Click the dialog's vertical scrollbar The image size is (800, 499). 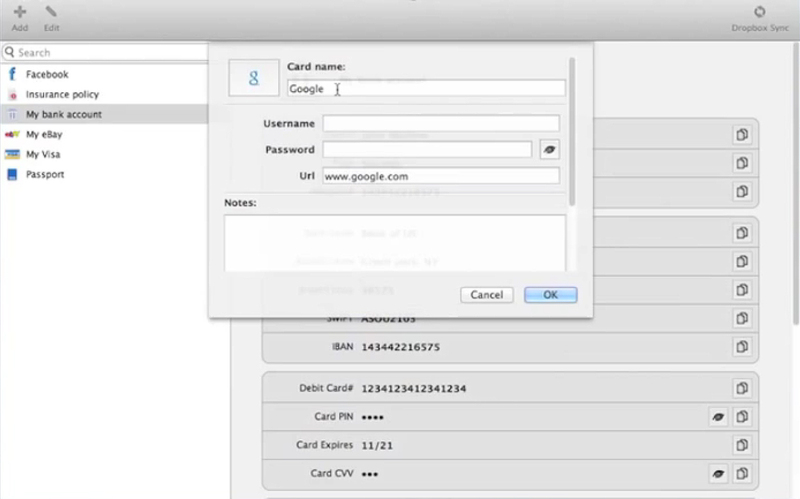click(x=572, y=133)
